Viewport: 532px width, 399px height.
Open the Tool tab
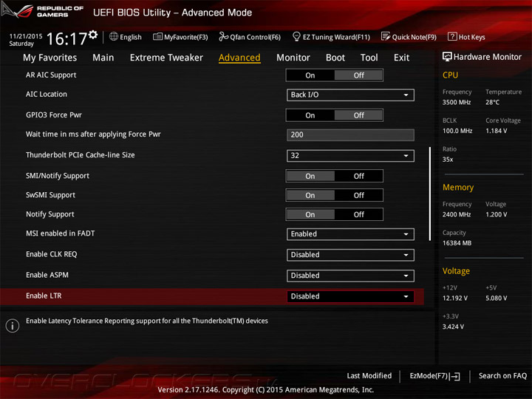369,58
